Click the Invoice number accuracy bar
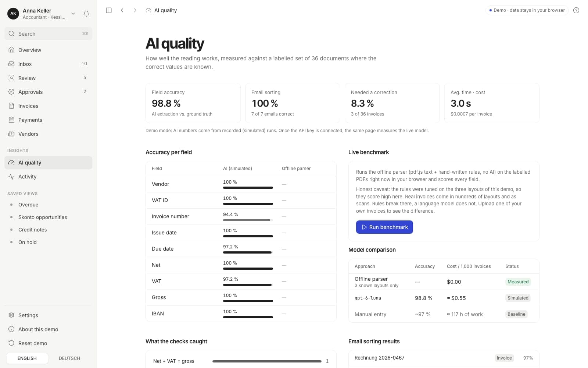The width and height of the screenshot is (588, 368). [248, 220]
